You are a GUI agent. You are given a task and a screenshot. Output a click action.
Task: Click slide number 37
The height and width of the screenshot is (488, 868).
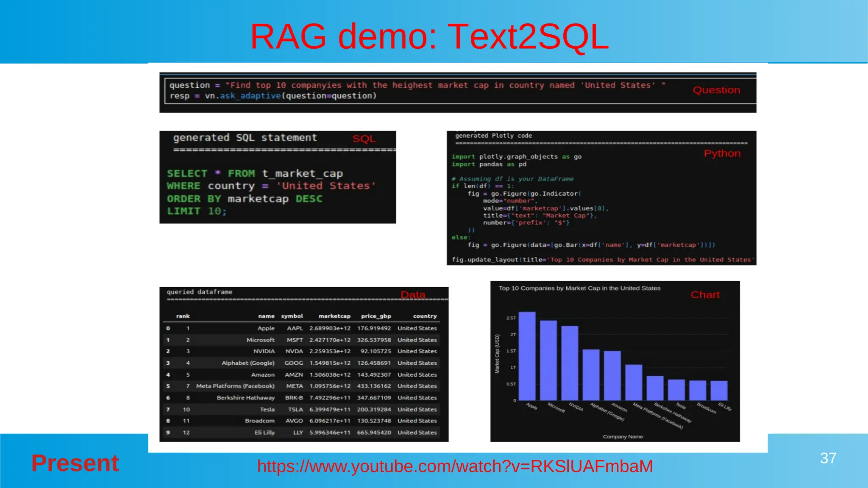point(828,458)
